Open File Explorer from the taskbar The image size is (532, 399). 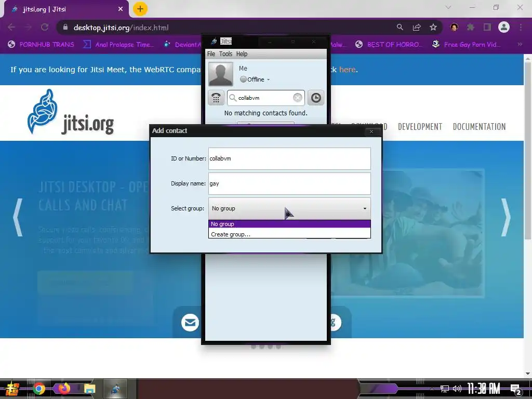[x=89, y=389]
